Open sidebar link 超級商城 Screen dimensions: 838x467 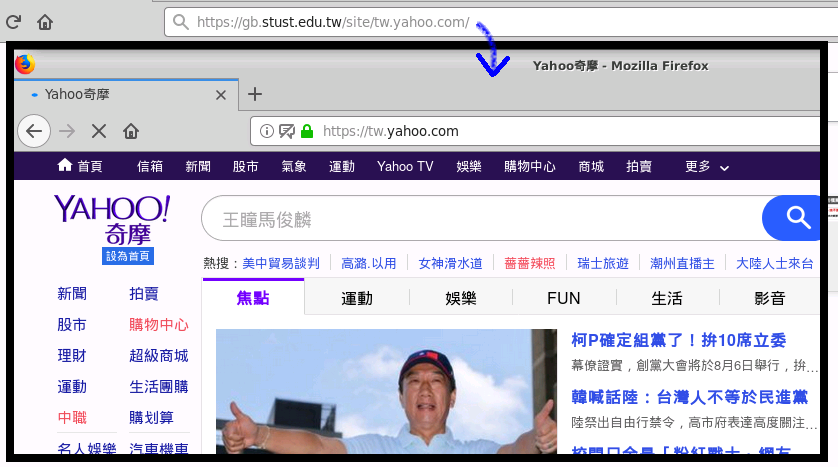click(159, 355)
